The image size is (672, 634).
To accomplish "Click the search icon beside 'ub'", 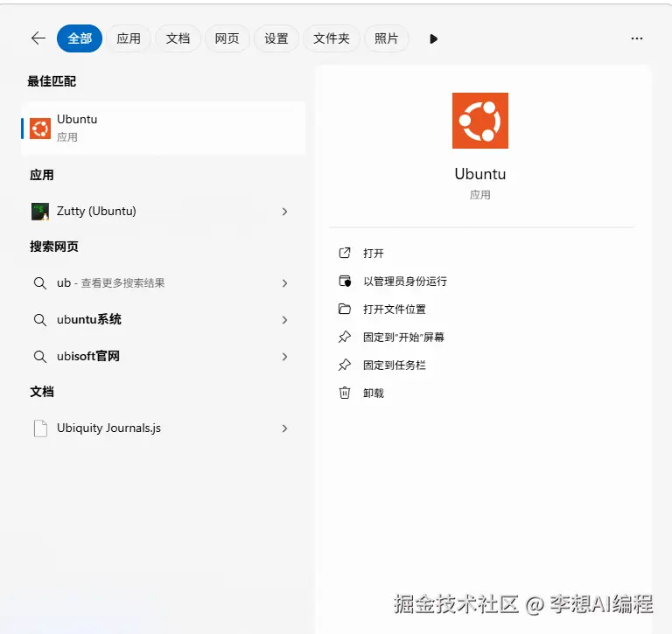I will pos(40,283).
